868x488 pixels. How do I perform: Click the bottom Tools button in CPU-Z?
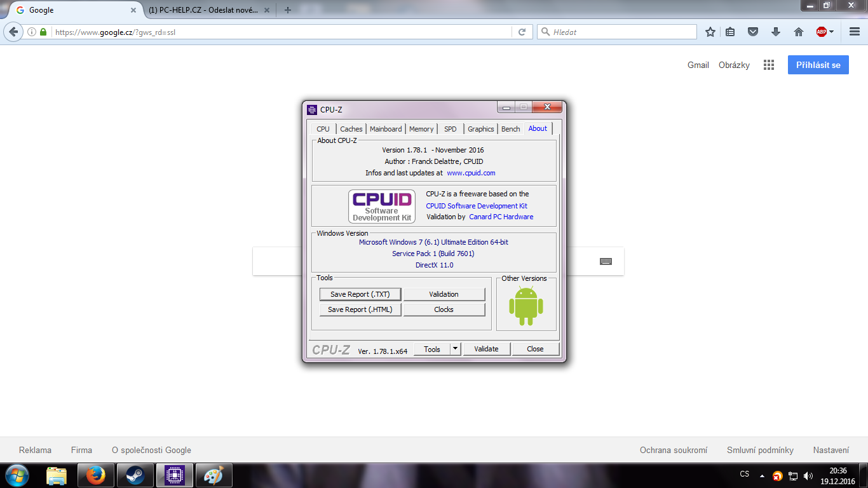tap(432, 349)
